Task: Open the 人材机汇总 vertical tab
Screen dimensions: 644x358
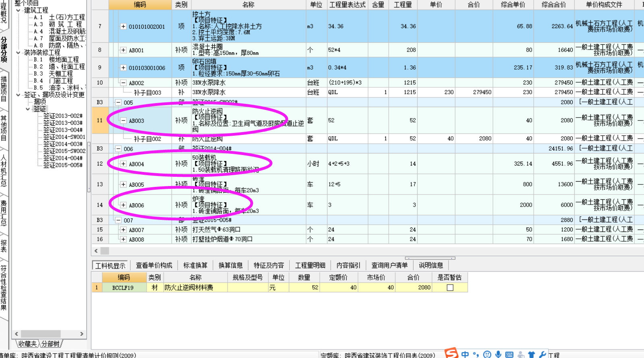Action: coord(4,171)
